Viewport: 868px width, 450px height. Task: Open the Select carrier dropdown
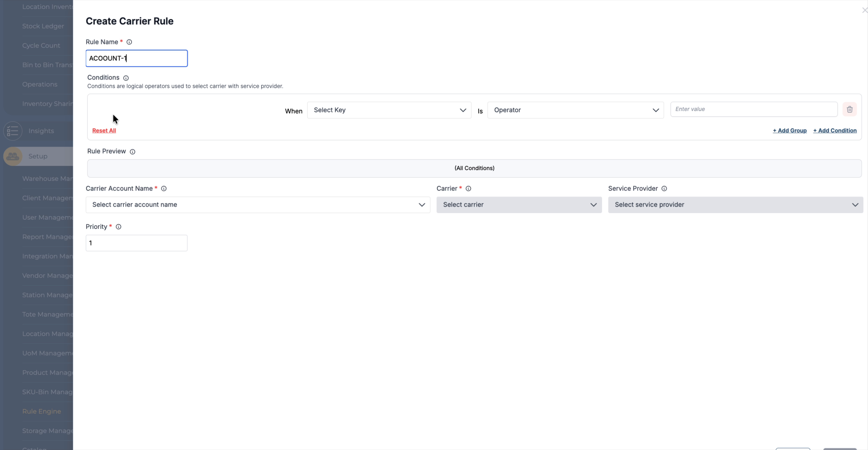pos(519,205)
